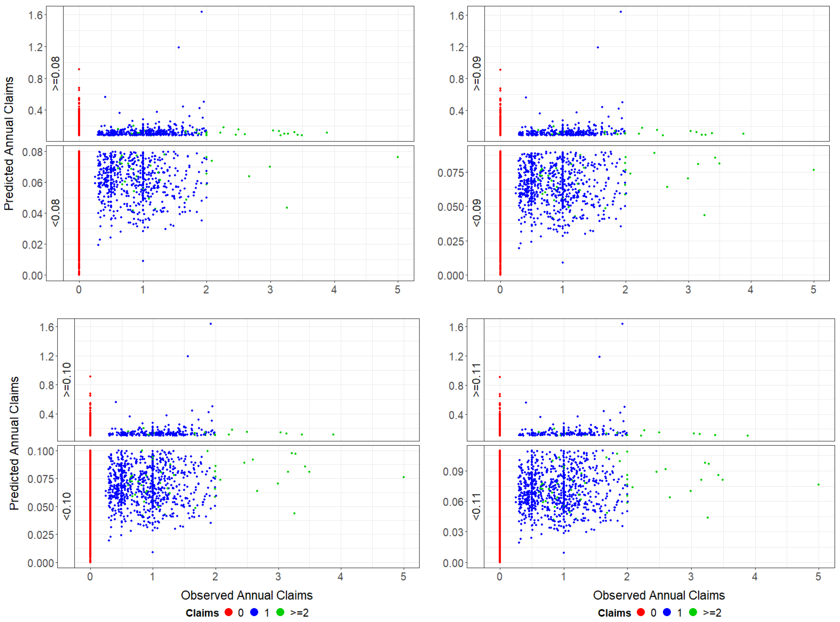
Task: Click the right 'Observed Annual Claims' axis title
Action: tap(659, 595)
